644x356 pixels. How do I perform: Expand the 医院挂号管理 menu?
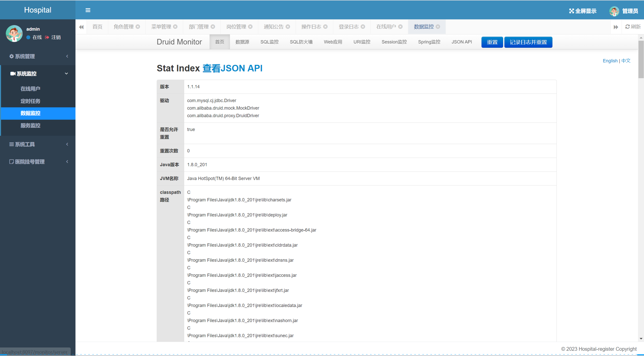tap(38, 162)
